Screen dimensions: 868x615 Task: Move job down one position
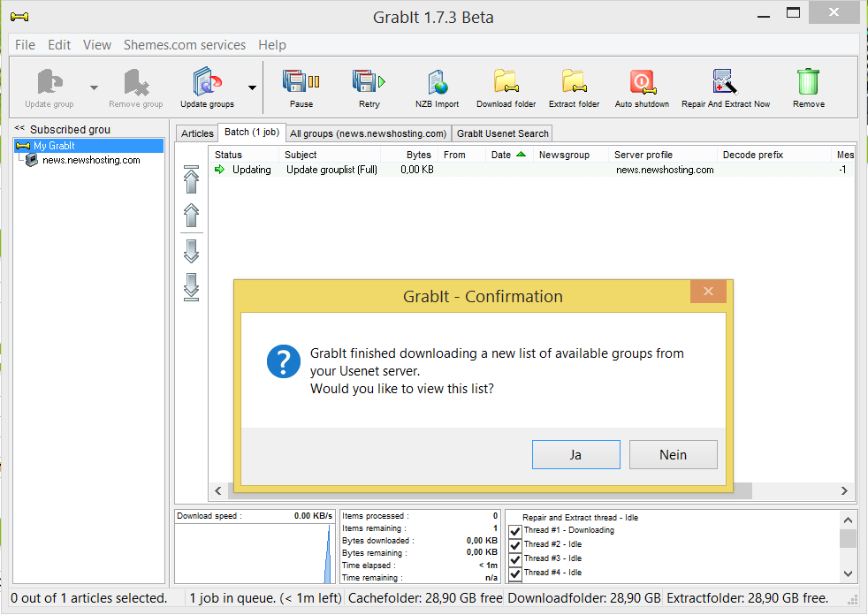[191, 251]
